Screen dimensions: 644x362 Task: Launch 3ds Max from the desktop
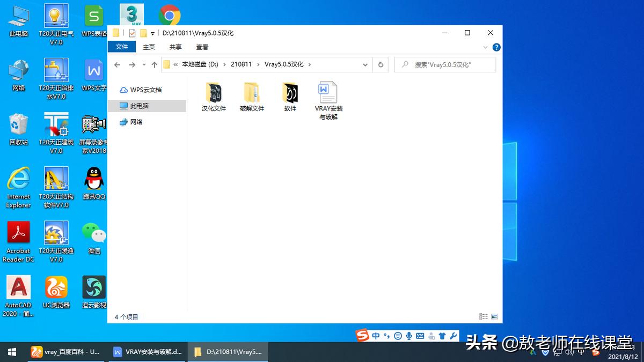[132, 13]
